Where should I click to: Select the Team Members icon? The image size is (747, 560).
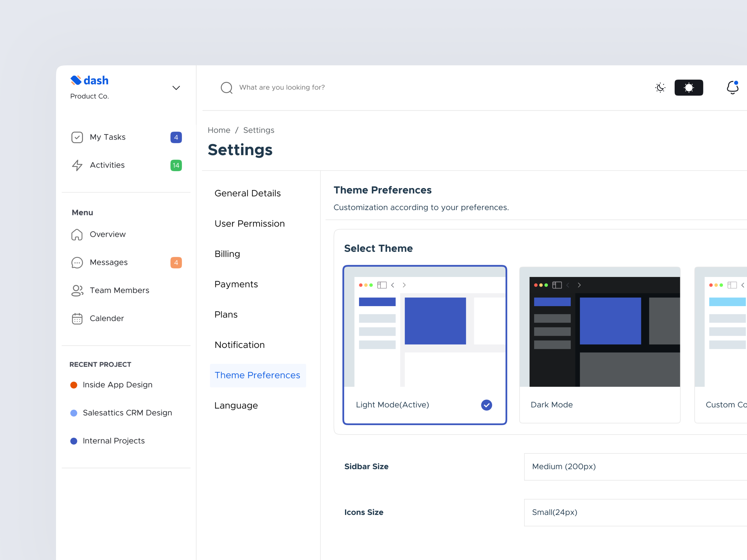(x=77, y=290)
